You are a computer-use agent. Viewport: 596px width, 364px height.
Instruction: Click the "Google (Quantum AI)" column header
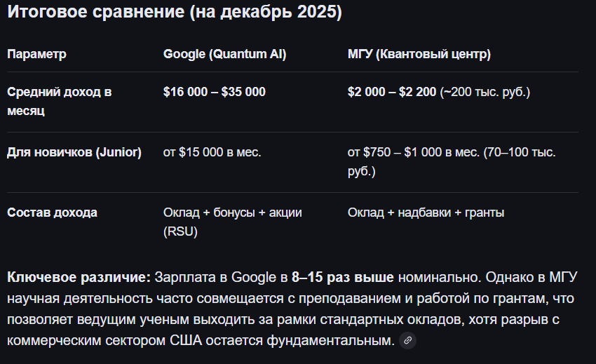[x=224, y=54]
